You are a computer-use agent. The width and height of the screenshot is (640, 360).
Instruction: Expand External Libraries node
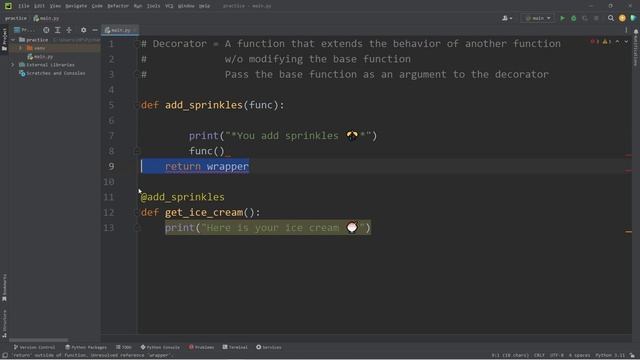tap(13, 65)
